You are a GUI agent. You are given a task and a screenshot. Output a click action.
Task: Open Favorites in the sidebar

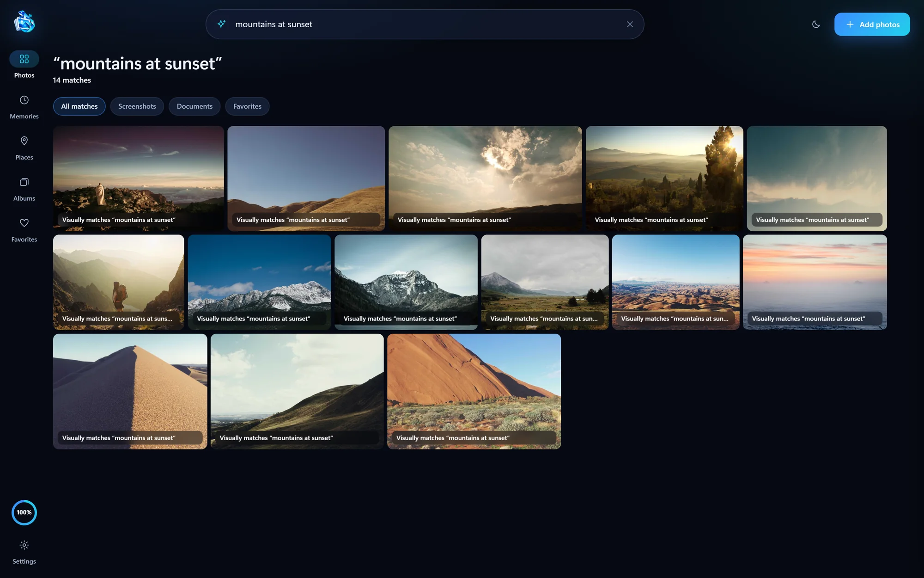24,230
